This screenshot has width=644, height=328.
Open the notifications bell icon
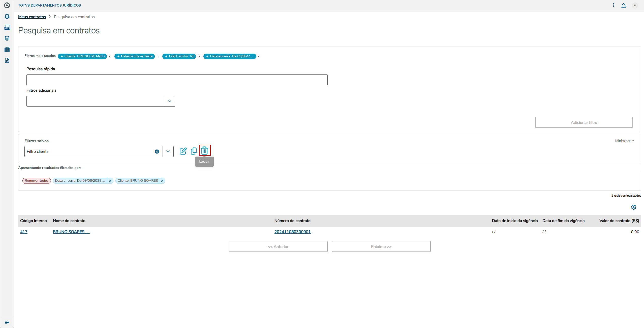(x=623, y=6)
